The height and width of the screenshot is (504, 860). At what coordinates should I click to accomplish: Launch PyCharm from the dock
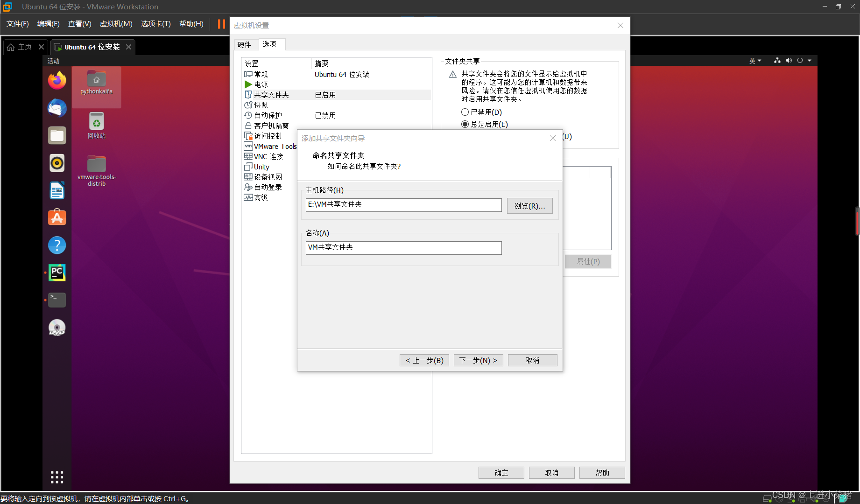[57, 273]
